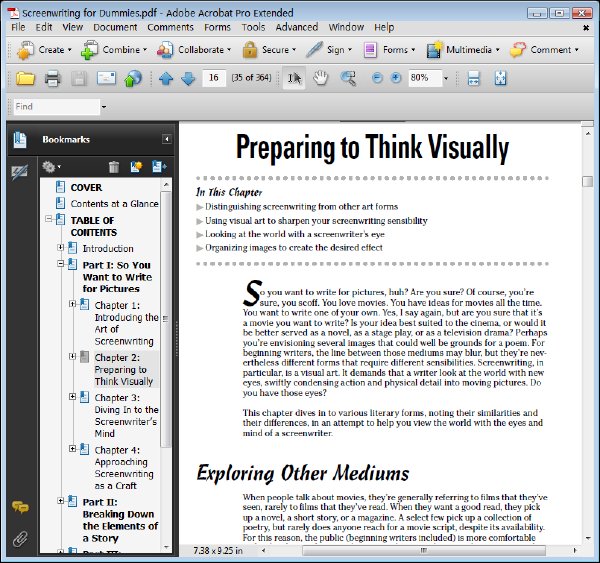Expand the Chapter 2 bookmark
This screenshot has height=563, width=600.
(72, 356)
